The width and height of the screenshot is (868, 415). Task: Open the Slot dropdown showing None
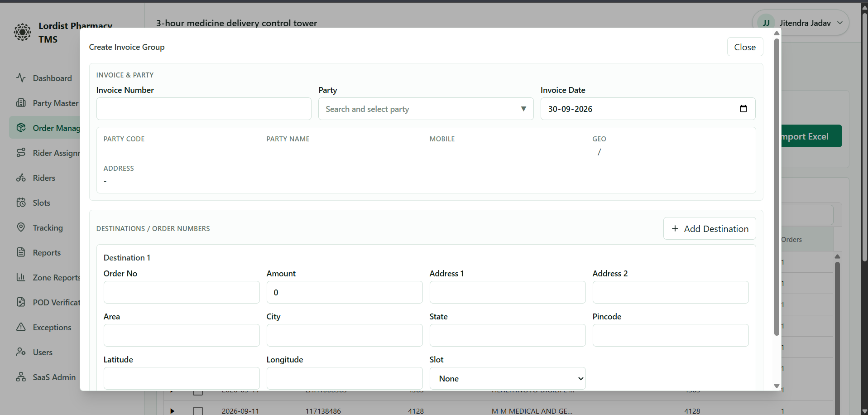coord(508,378)
